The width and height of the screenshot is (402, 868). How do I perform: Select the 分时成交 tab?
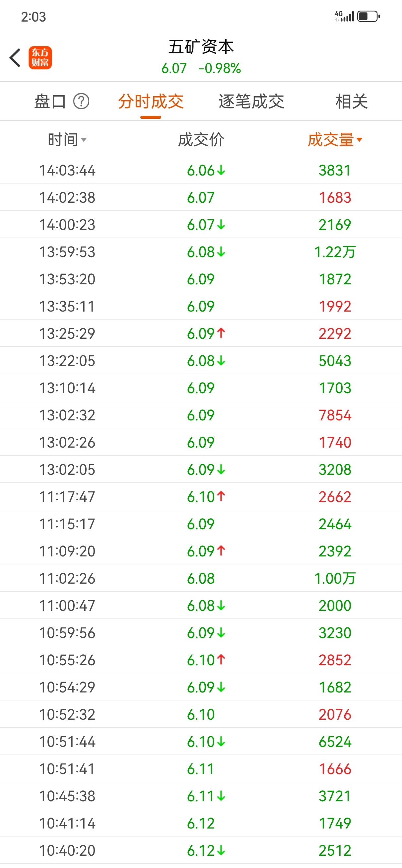click(151, 102)
